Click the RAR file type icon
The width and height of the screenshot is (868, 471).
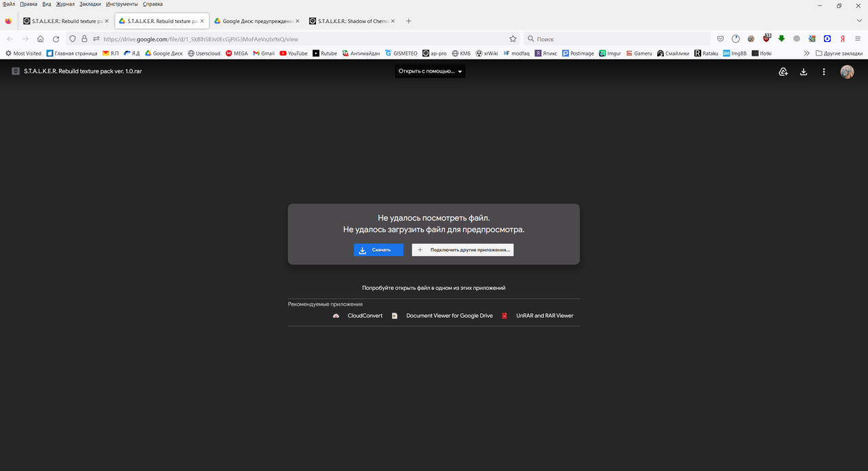click(x=16, y=71)
